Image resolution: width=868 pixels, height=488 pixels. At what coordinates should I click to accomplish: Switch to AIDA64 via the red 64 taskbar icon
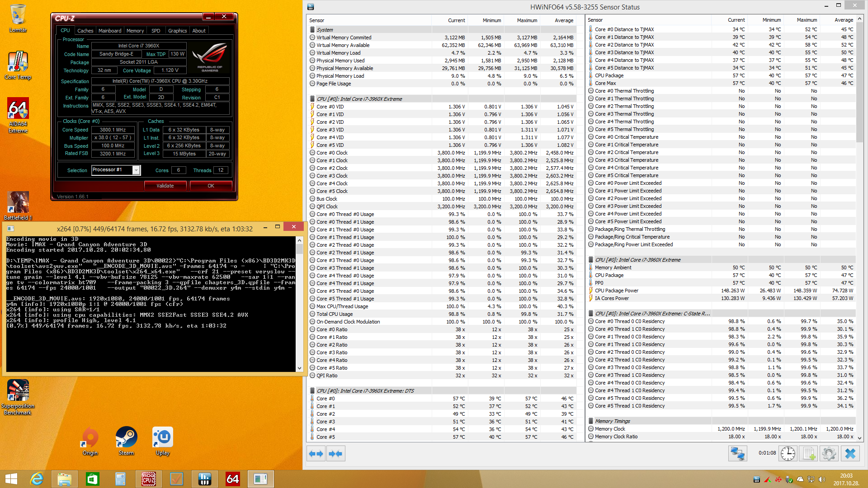point(232,479)
